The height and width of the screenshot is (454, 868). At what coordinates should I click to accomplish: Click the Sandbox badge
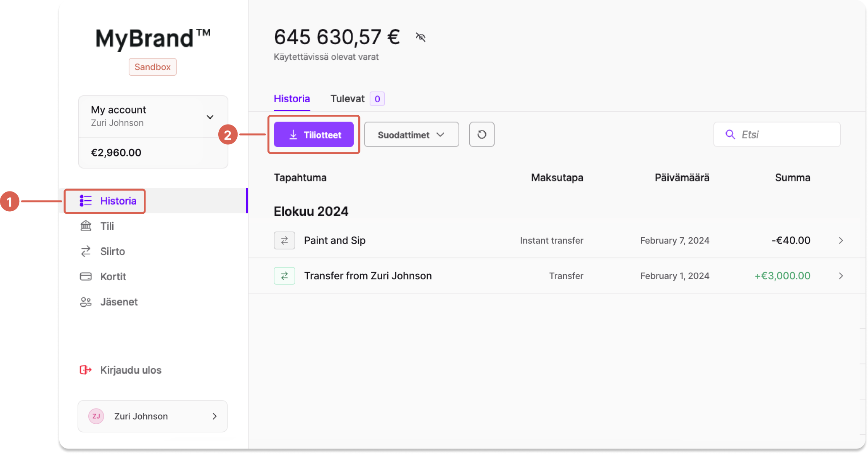pos(153,67)
